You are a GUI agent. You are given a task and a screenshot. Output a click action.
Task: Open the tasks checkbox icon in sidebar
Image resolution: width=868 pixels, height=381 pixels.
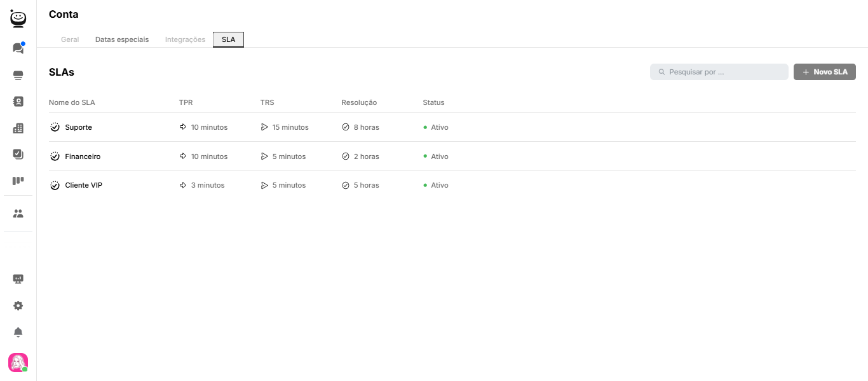coord(18,154)
